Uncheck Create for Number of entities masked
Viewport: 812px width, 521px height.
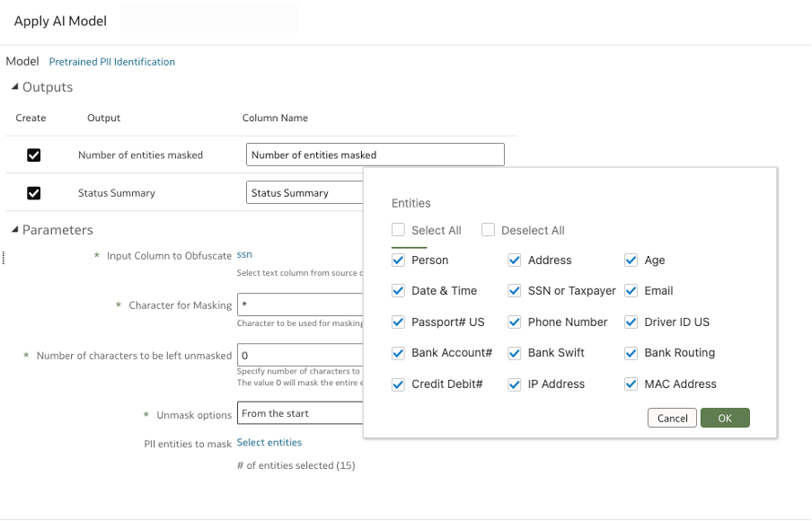coord(34,155)
